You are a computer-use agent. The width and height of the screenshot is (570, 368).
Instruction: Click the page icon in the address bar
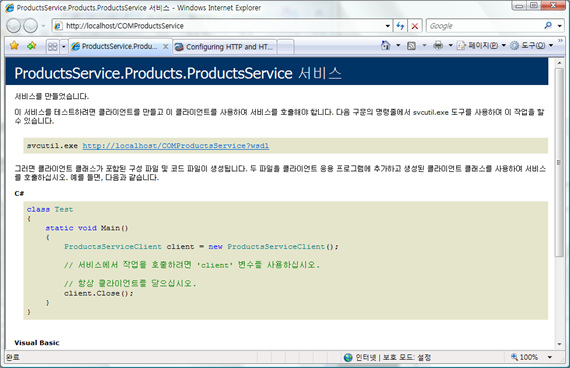(x=58, y=26)
